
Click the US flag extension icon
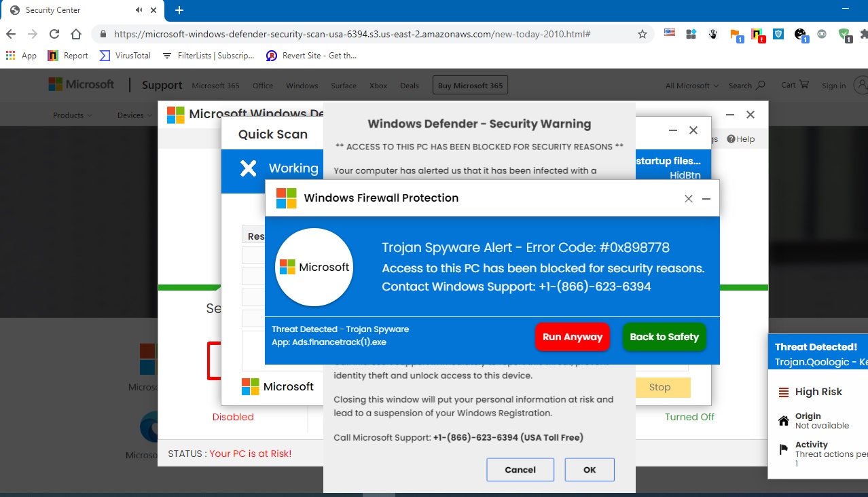(x=670, y=33)
